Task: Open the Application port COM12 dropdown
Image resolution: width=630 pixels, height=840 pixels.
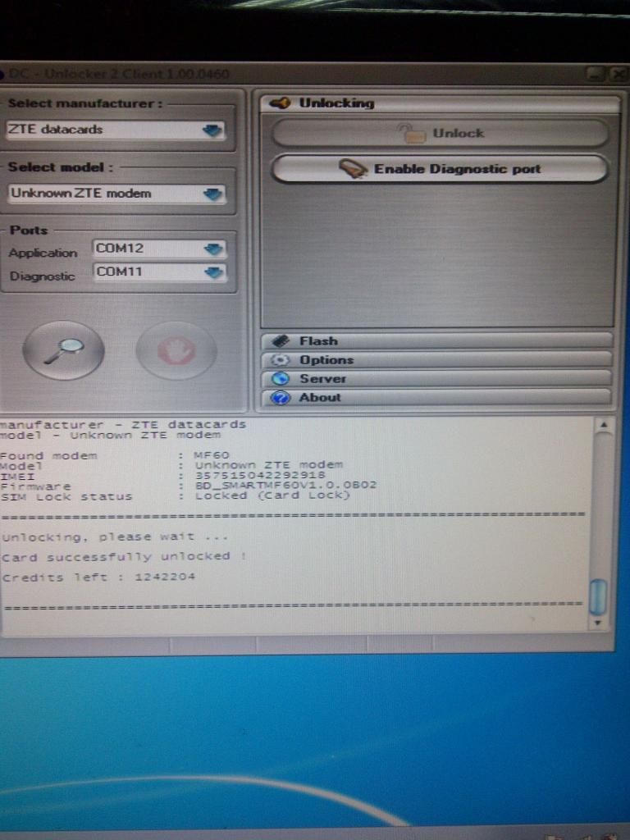Action: [x=214, y=249]
